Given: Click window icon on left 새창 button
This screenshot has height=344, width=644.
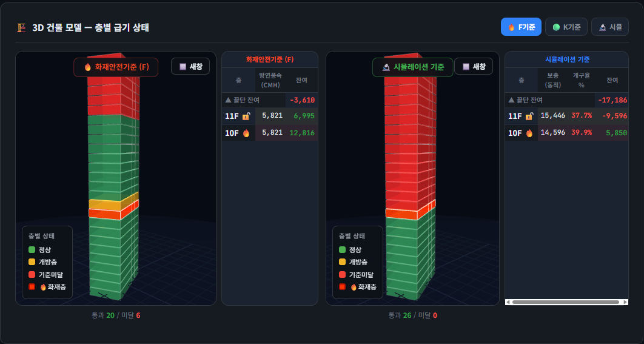Looking at the screenshot, I should coord(183,67).
